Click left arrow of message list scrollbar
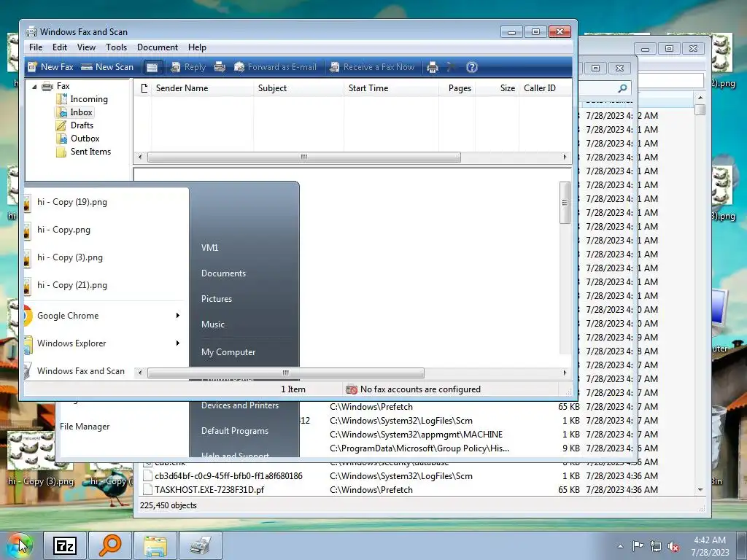 (139, 157)
